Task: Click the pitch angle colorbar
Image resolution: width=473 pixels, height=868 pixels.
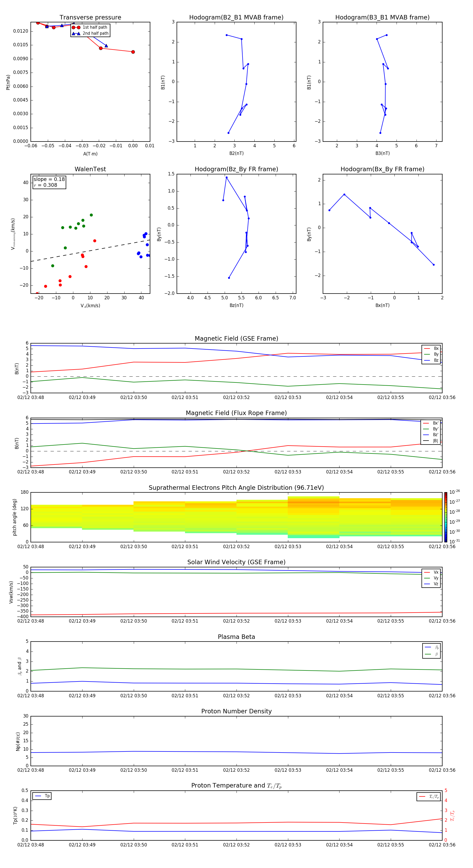Action: [x=446, y=517]
